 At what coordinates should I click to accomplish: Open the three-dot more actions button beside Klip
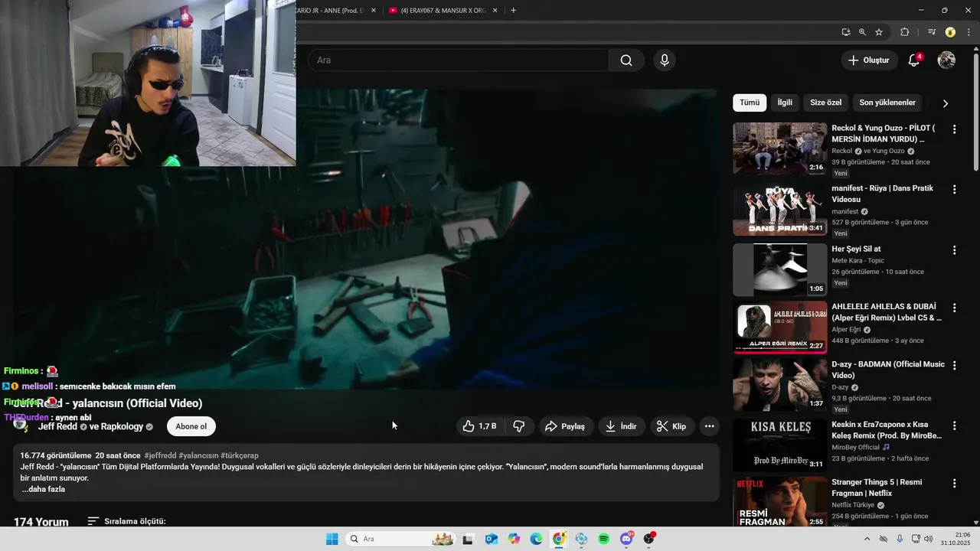[710, 426]
